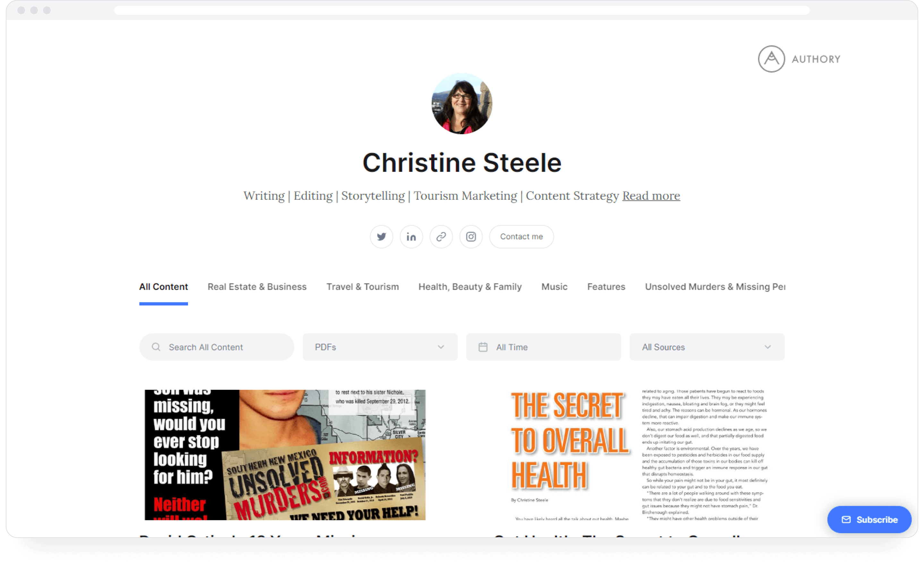
Task: Expand the PDFs content type dropdown
Action: (380, 347)
